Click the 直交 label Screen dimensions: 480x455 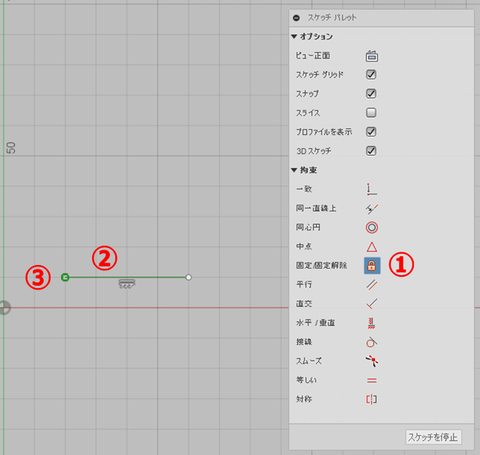(304, 303)
